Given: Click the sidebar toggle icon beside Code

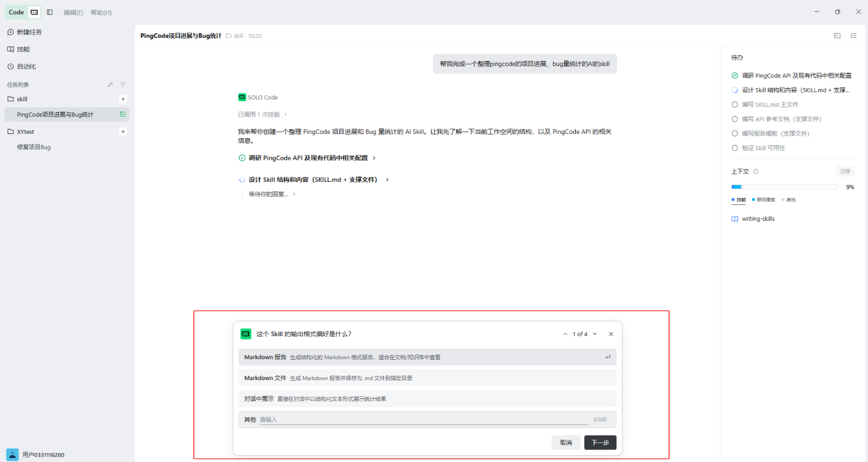Looking at the screenshot, I should (50, 12).
